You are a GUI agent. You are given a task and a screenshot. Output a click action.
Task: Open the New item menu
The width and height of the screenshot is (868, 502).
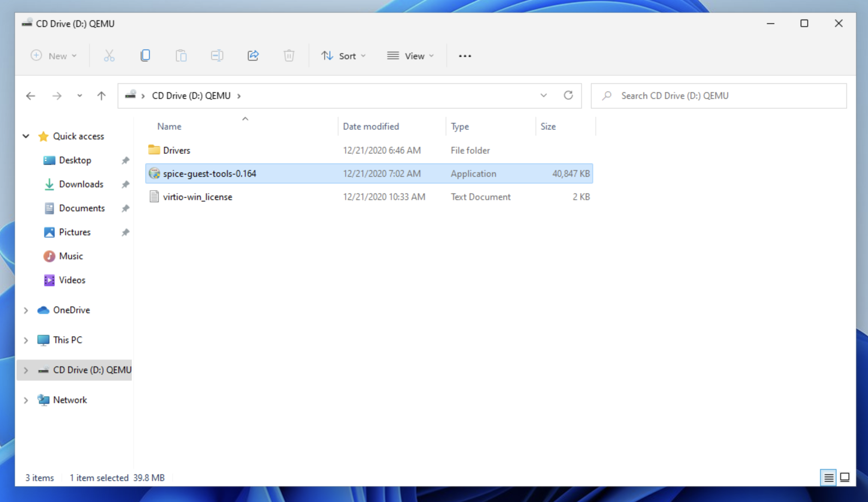pos(54,56)
